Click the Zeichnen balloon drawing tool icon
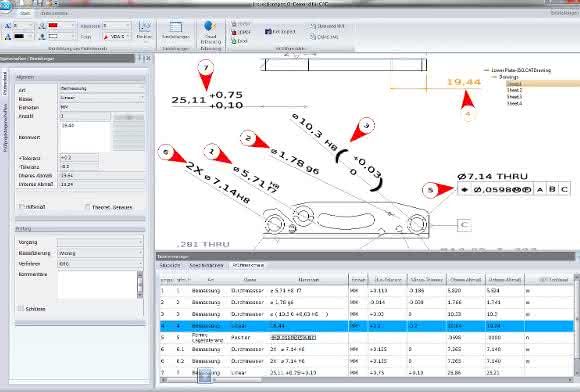This screenshot has height=392, width=580. coord(145,26)
